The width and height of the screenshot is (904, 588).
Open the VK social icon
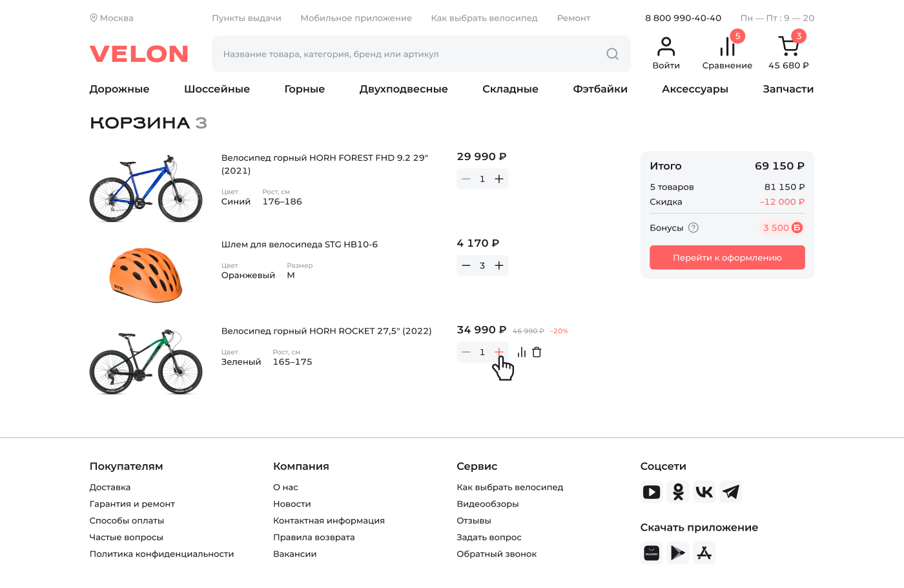(704, 492)
